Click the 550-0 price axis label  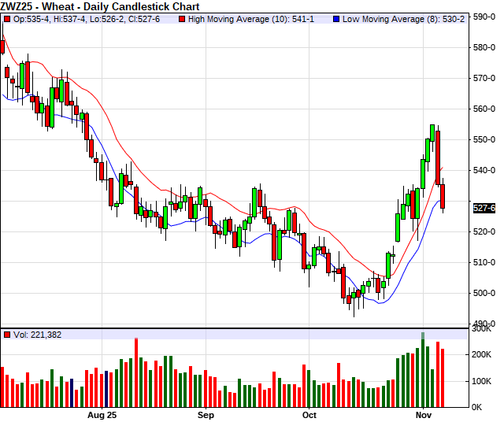tap(484, 139)
